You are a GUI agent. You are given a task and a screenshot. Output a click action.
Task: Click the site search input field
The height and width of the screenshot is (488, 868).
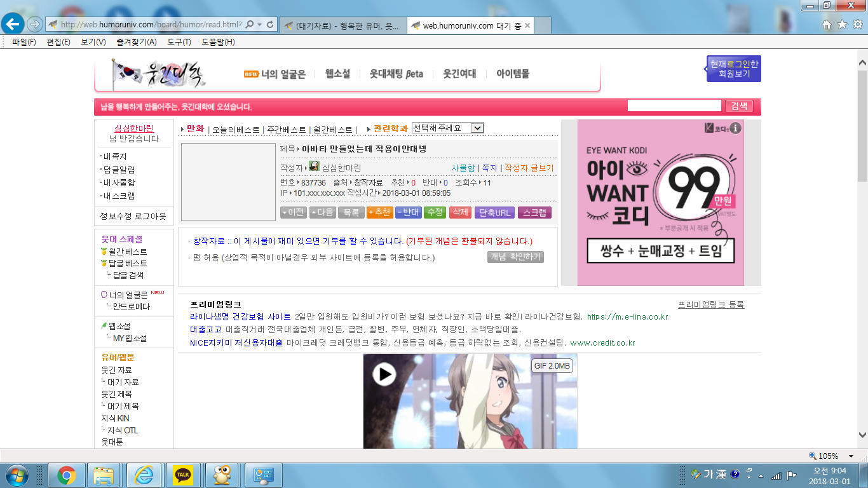tap(674, 105)
